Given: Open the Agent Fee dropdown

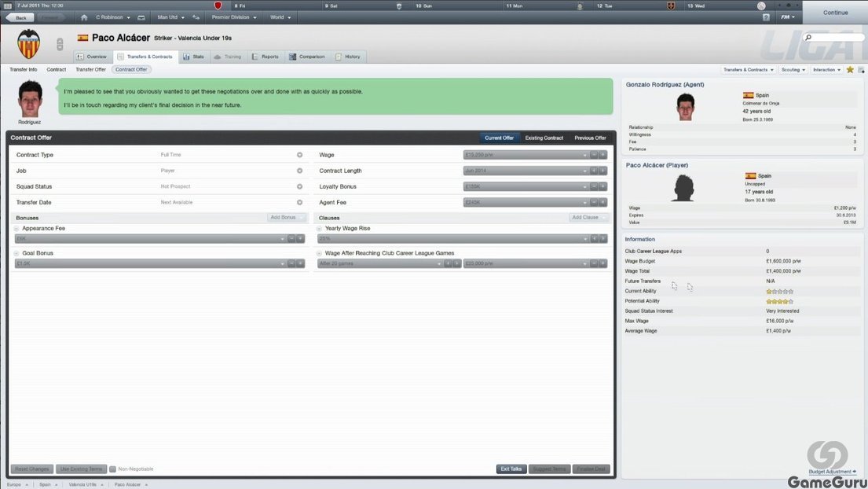Looking at the screenshot, I should point(526,203).
